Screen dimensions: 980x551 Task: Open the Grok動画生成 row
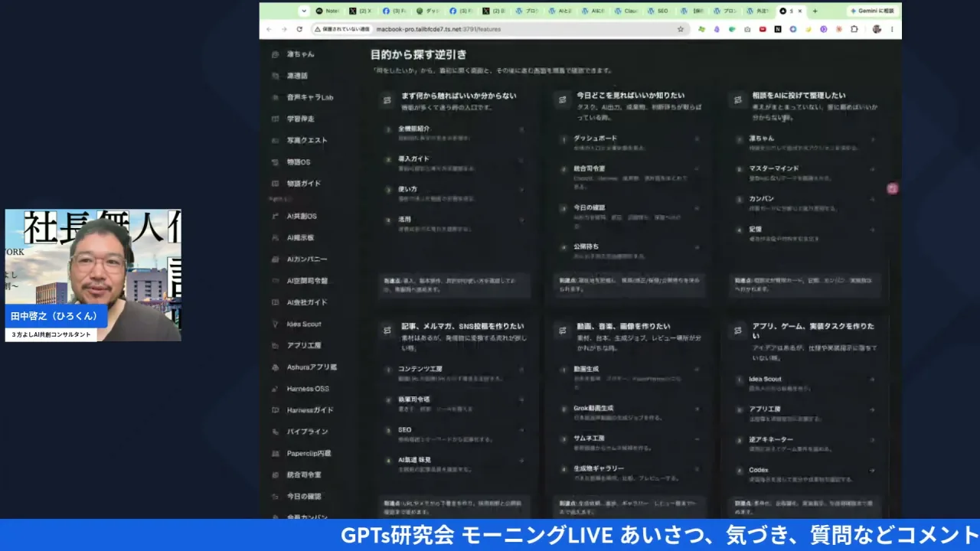[630, 412]
